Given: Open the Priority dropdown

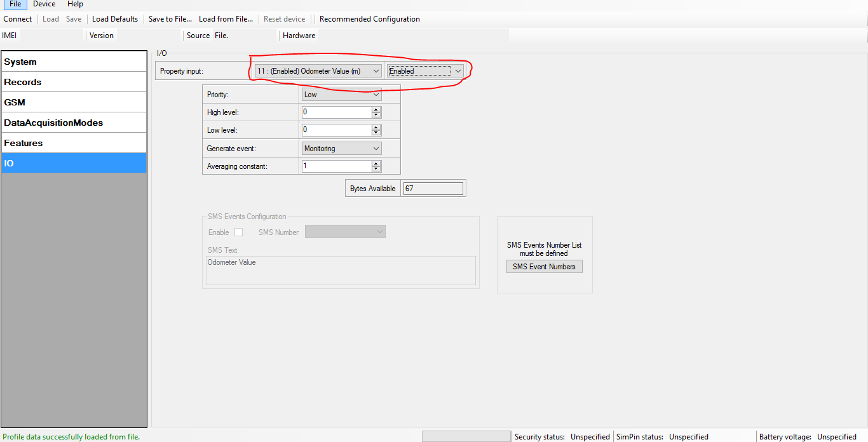Looking at the screenshot, I should point(342,95).
